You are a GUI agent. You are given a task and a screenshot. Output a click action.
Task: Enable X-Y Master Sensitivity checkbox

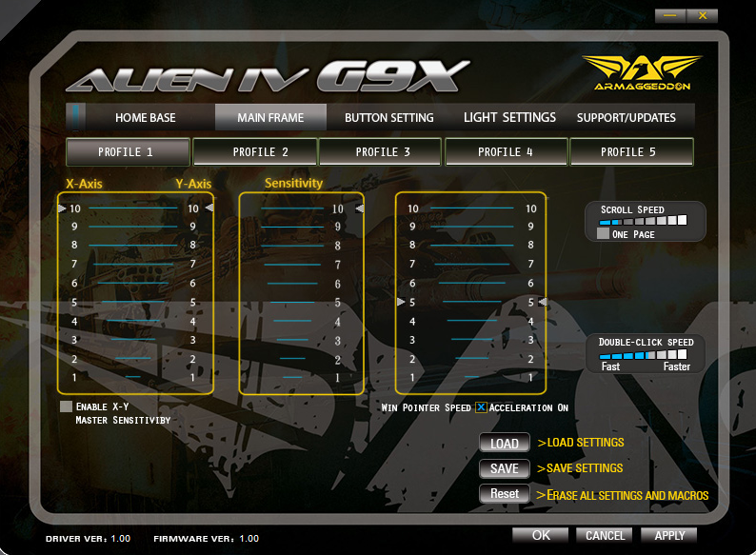tap(66, 406)
